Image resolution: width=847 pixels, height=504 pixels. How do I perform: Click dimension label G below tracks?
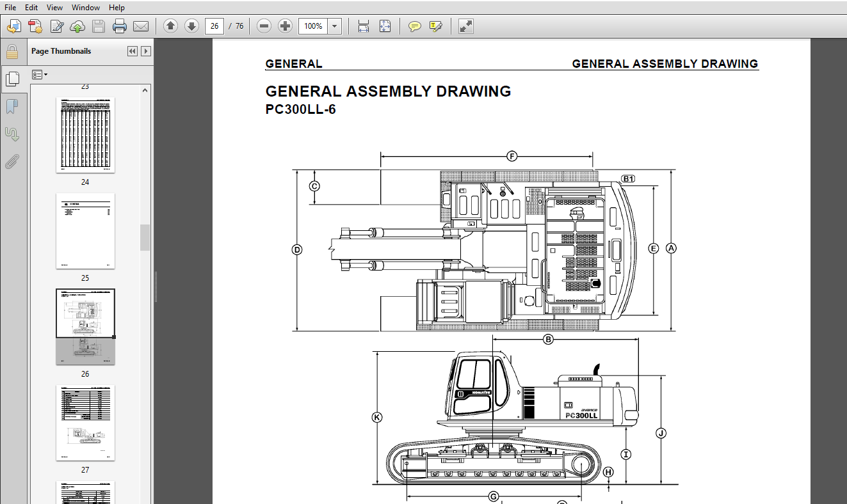[x=494, y=496]
